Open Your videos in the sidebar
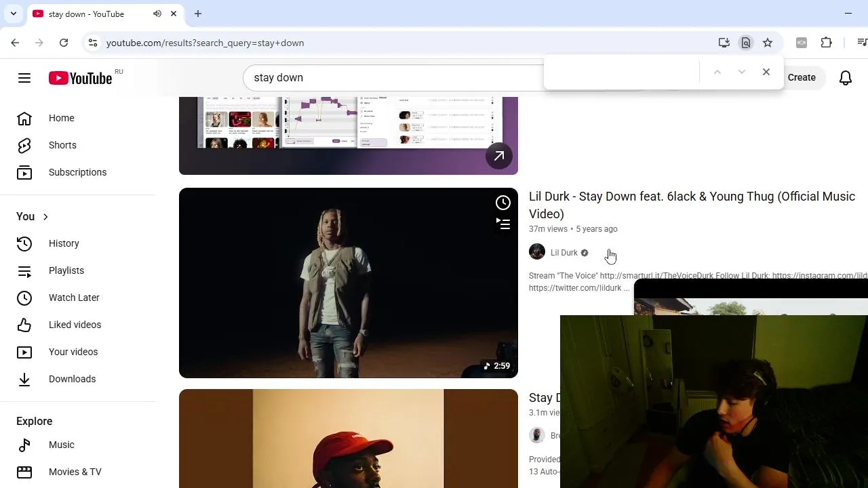Screen dimensions: 868x488 coord(73,352)
